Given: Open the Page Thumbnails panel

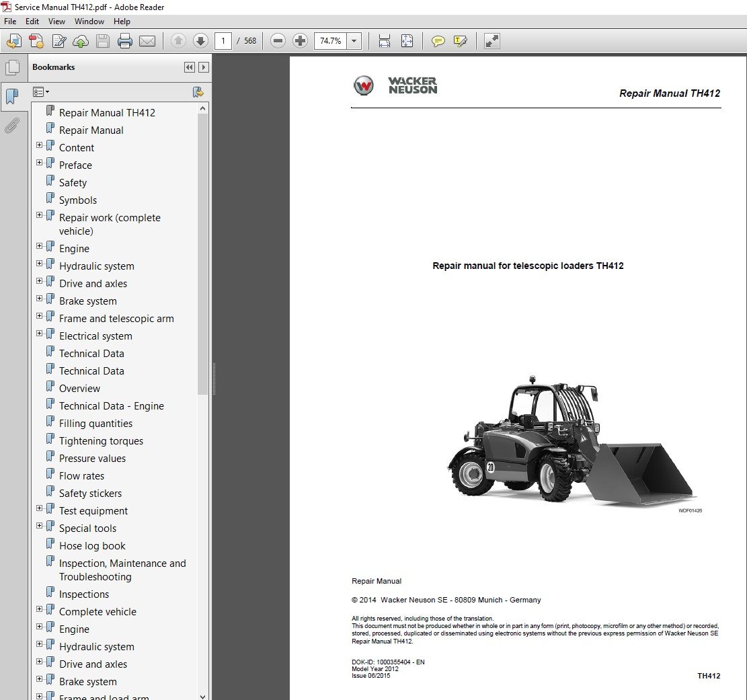Looking at the screenshot, I should pyautogui.click(x=12, y=67).
